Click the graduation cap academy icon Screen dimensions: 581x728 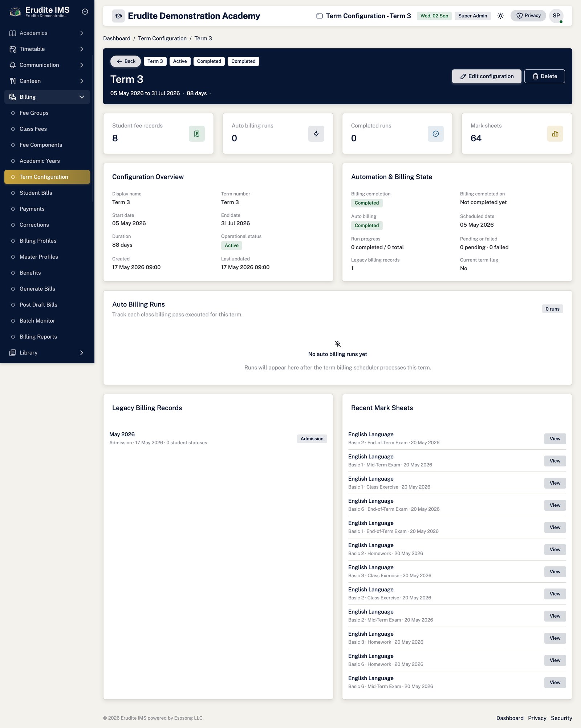click(118, 16)
